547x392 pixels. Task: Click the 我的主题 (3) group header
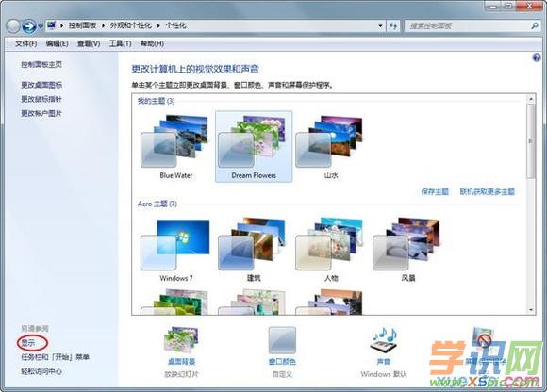click(x=156, y=101)
